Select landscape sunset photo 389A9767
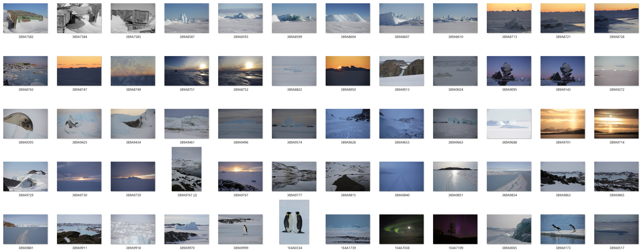This screenshot has height=252, width=644. coord(240,176)
